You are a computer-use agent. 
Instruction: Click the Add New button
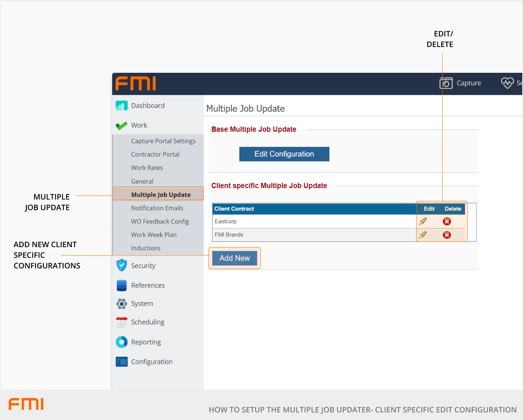(x=235, y=258)
